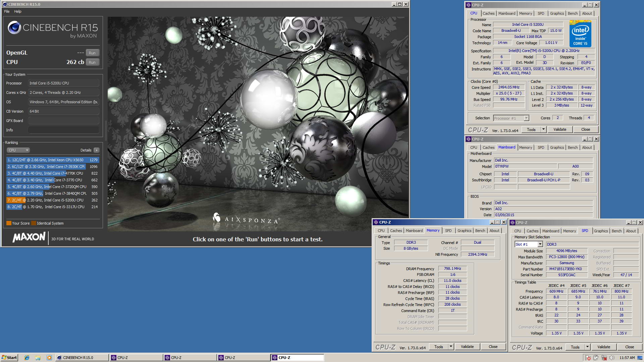Select ranking row Intel Core i7-3720QM

point(53,187)
